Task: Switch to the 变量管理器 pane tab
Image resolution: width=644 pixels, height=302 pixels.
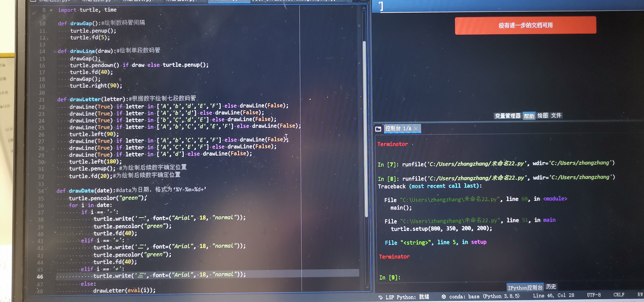Action: tap(507, 116)
